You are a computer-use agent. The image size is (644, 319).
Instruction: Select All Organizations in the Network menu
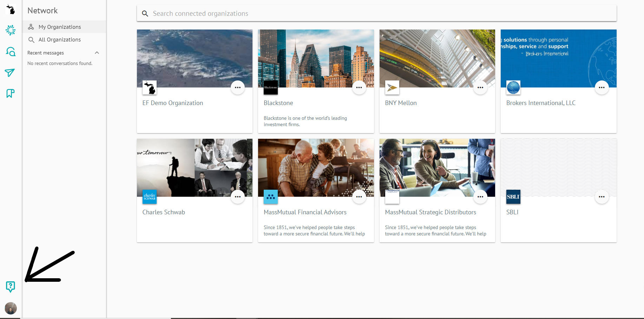(64, 40)
